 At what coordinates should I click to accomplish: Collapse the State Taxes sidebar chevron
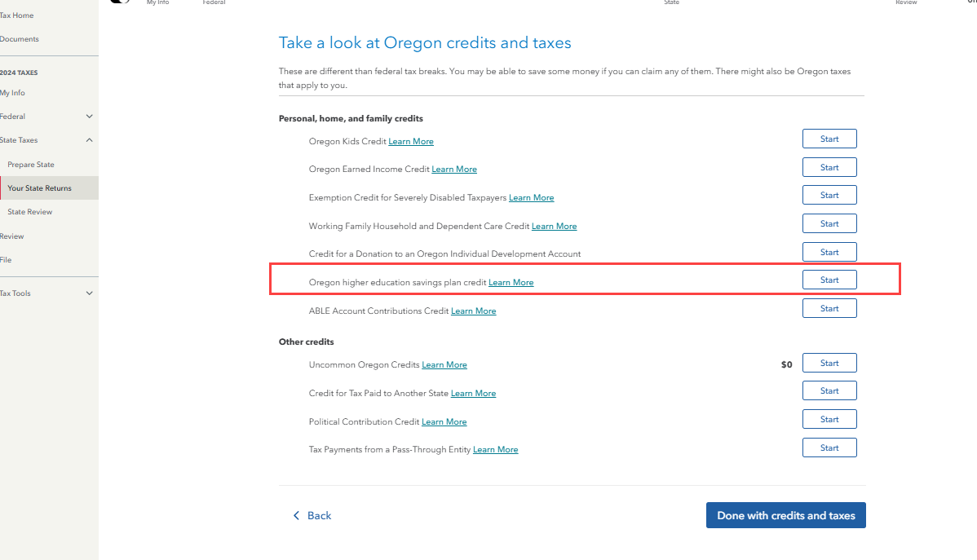click(x=89, y=140)
